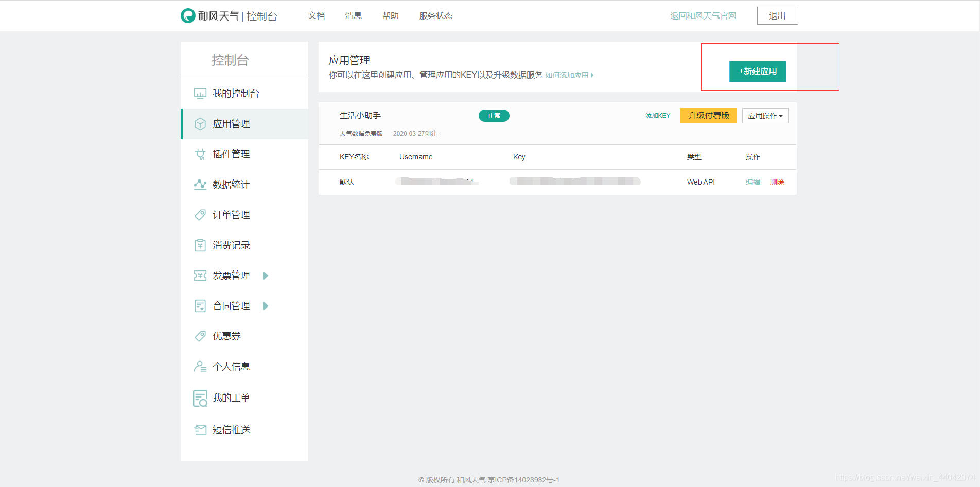
Task: Follow the 返回和风天气官网 link
Action: pos(703,15)
